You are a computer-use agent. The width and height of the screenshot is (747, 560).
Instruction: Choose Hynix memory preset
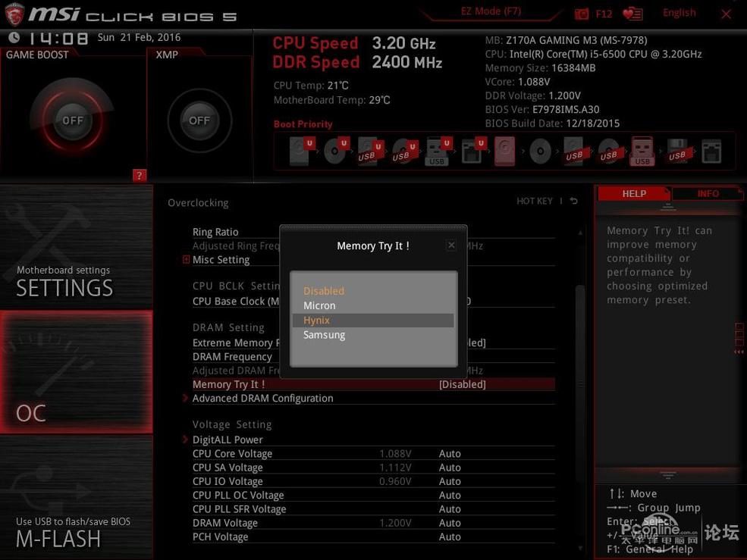click(372, 321)
